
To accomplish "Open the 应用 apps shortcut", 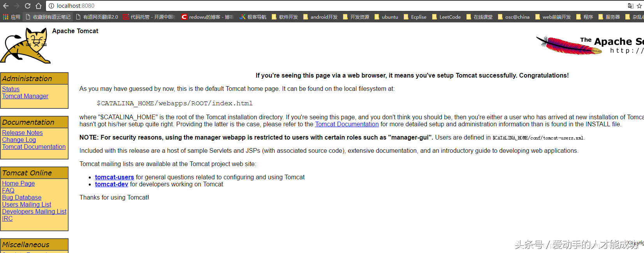I will (11, 17).
